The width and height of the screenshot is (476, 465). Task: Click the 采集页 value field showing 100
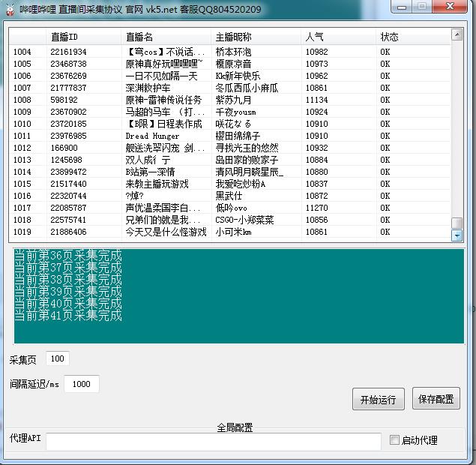pos(58,358)
